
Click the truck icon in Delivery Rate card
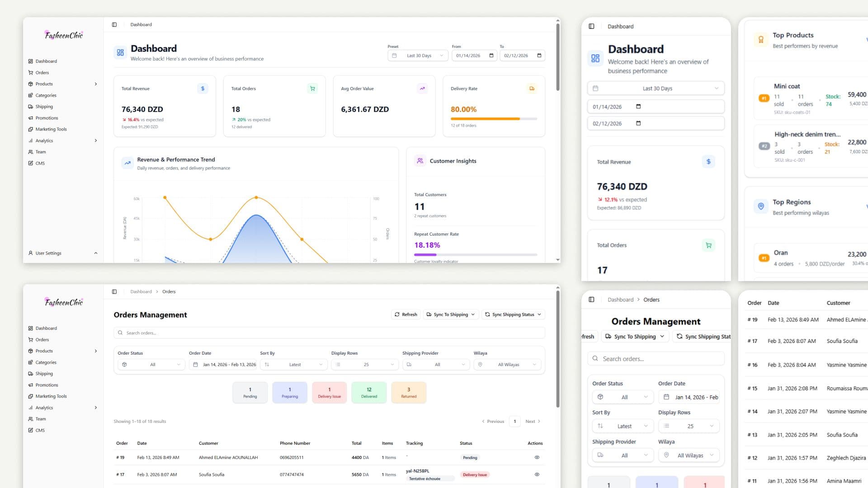(532, 89)
